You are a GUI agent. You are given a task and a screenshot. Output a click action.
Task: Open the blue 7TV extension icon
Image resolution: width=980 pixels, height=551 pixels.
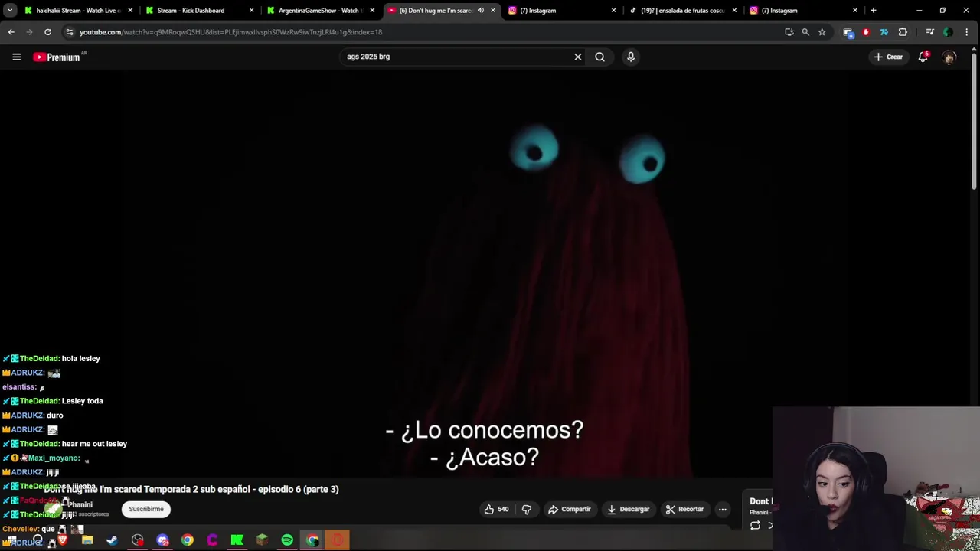pos(884,32)
